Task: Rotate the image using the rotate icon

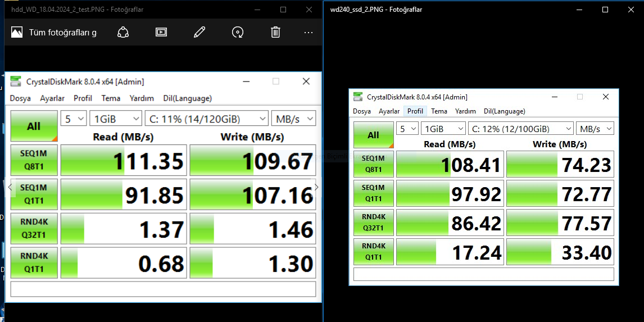Action: [x=237, y=32]
